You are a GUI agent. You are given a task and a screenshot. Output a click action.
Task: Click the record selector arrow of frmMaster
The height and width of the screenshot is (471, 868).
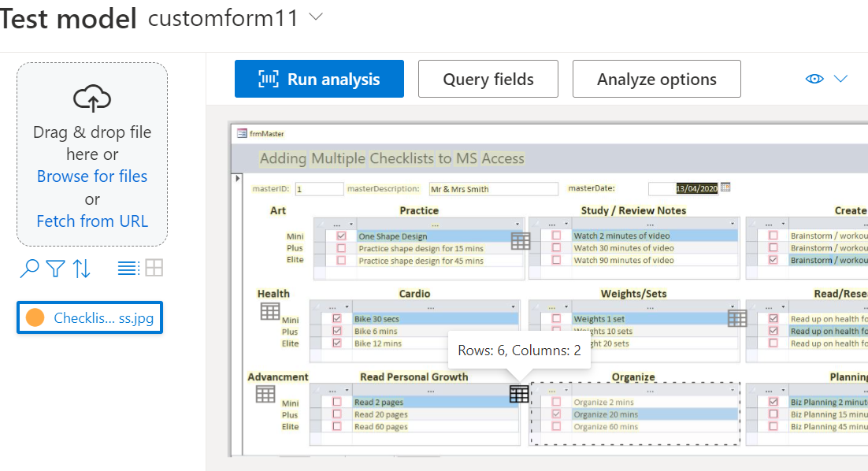238,178
